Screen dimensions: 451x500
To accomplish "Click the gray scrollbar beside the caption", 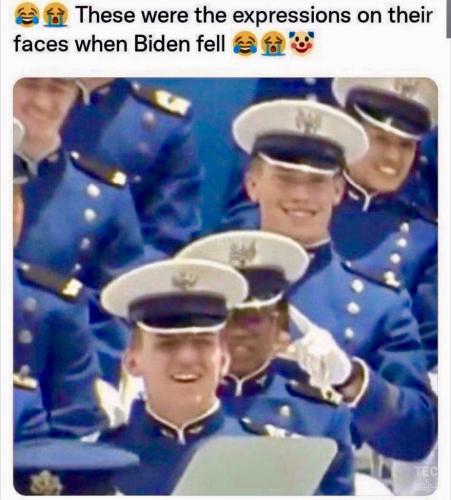I will coord(448,19).
